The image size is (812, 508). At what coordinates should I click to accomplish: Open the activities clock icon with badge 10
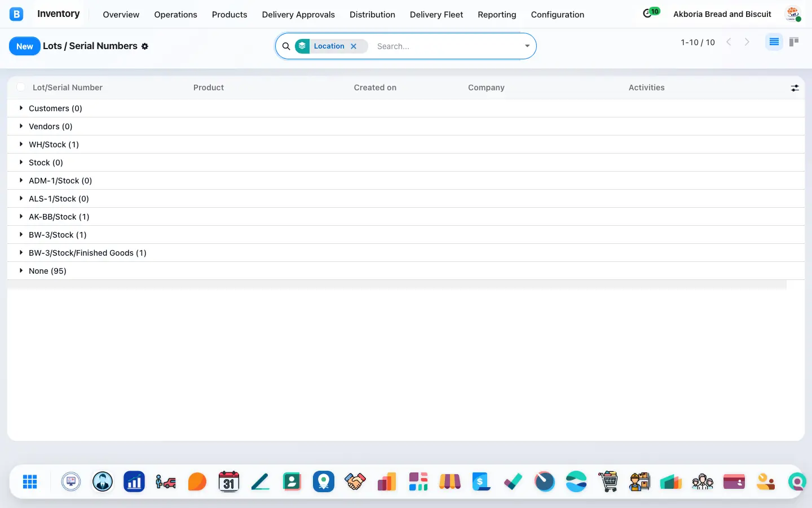651,13
